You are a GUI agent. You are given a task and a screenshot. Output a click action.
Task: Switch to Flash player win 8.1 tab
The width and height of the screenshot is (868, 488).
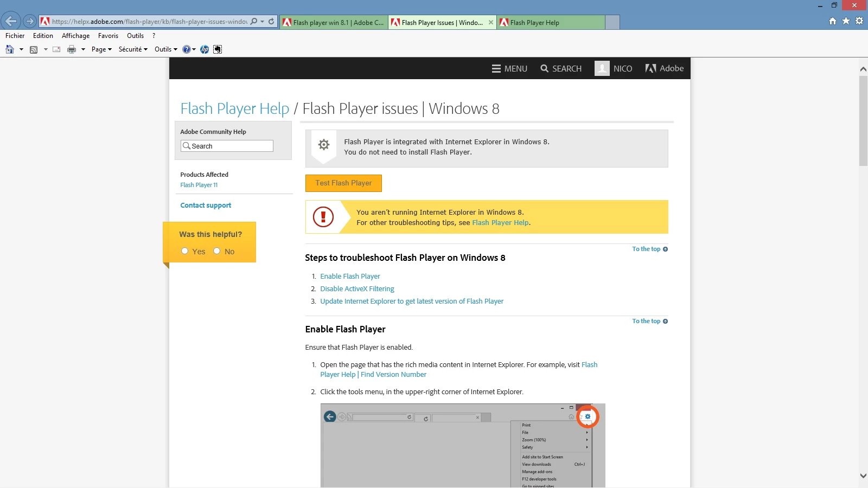click(x=334, y=22)
